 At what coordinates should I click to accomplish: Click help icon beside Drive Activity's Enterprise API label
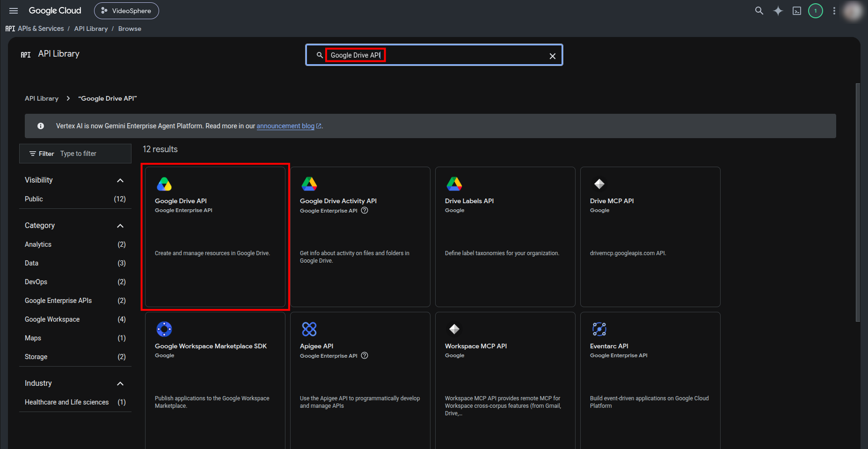[365, 211]
